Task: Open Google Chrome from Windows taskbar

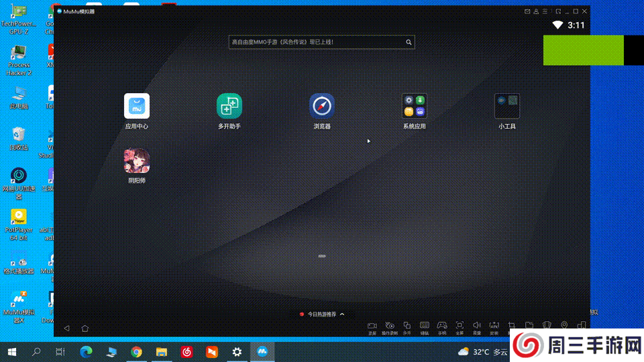Action: [x=136, y=351]
